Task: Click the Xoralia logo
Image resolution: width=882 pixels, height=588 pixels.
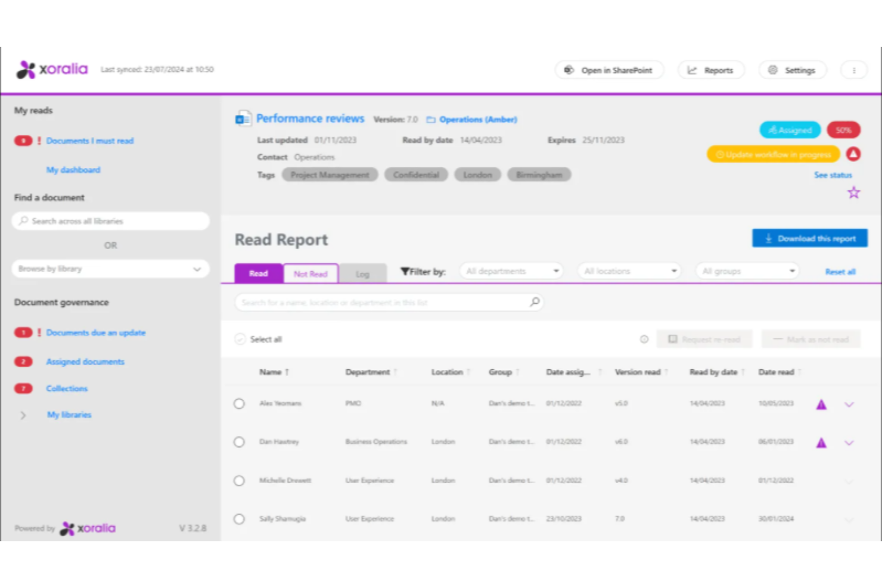Action: (51, 69)
